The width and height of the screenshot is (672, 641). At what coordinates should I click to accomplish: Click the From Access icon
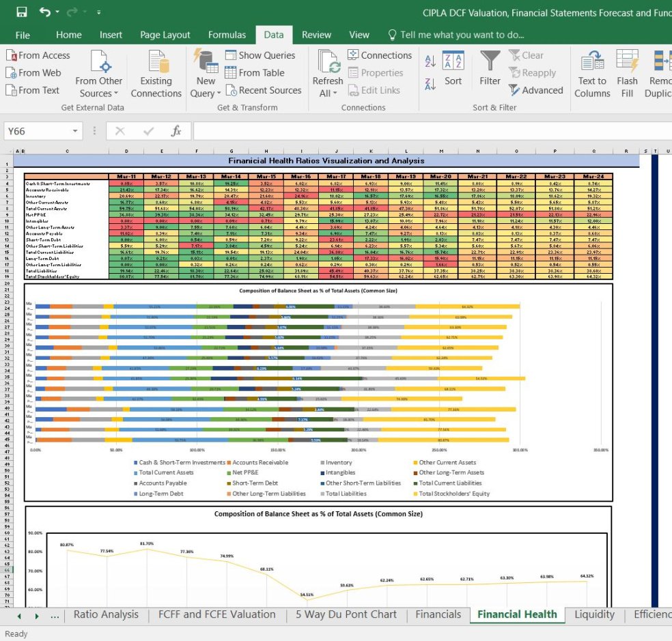11,55
